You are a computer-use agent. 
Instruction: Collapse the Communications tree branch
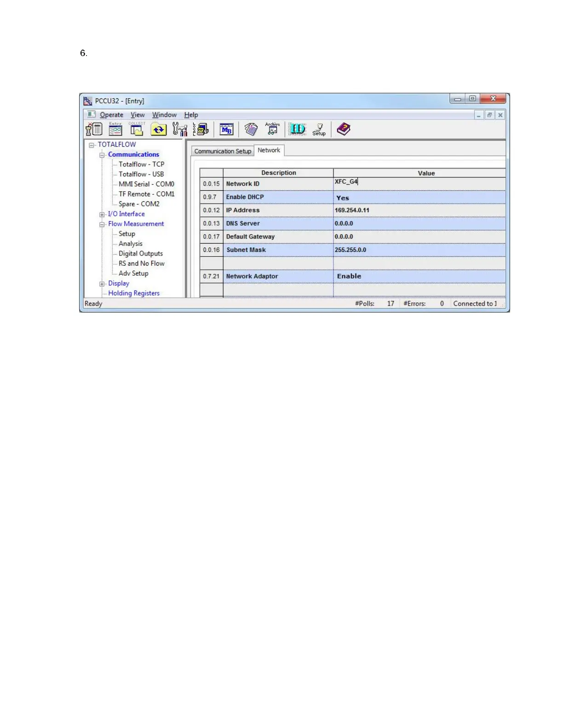click(x=102, y=155)
